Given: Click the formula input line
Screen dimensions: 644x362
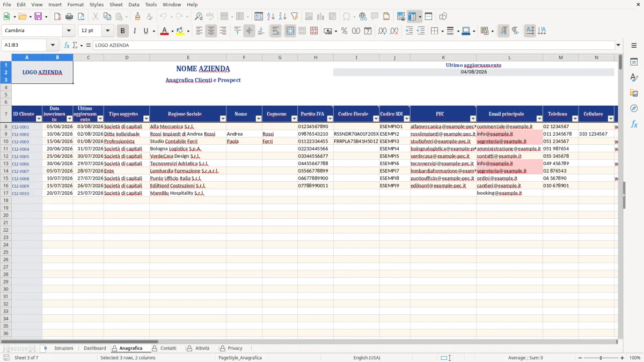Looking at the screenshot, I should coord(353,45).
